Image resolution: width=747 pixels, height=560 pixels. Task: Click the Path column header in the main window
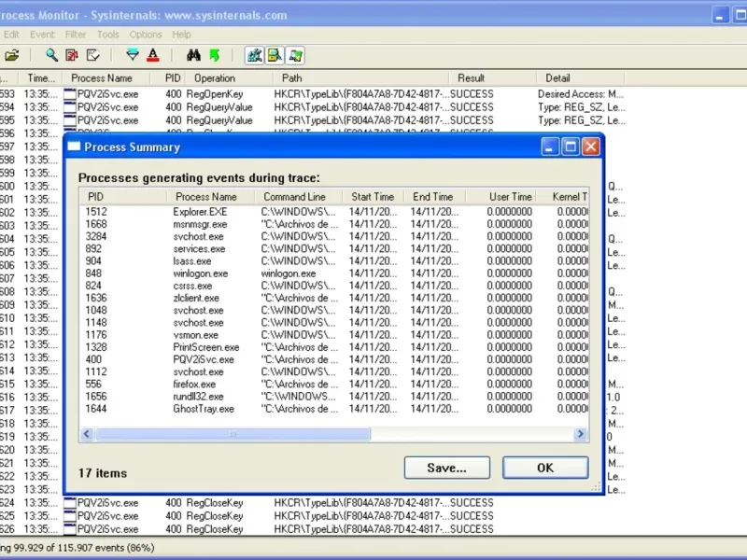(x=360, y=78)
